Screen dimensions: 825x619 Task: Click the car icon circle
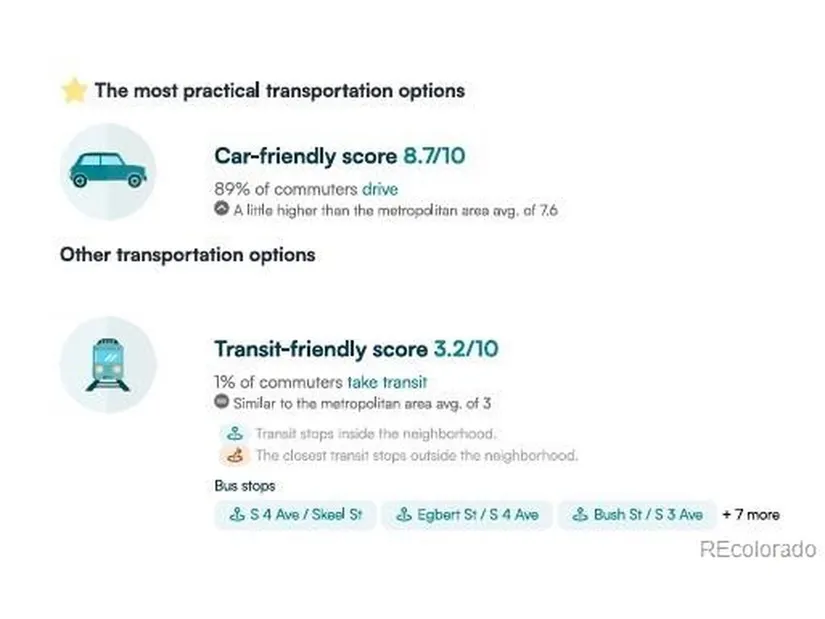click(x=108, y=171)
